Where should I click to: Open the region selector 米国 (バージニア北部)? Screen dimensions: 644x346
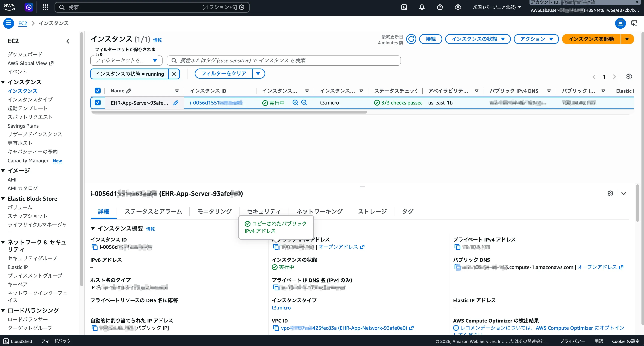pyautogui.click(x=497, y=7)
